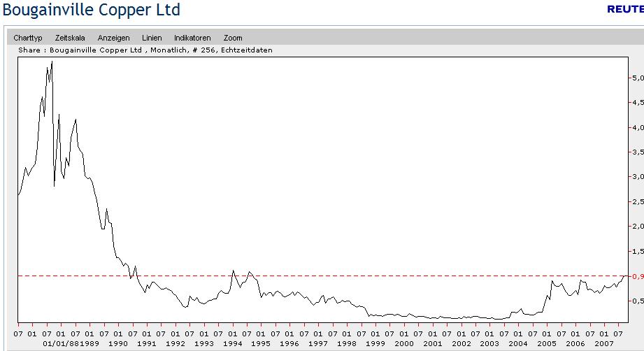
Task: Click the 1990 year label on time axis
Action: (x=117, y=343)
